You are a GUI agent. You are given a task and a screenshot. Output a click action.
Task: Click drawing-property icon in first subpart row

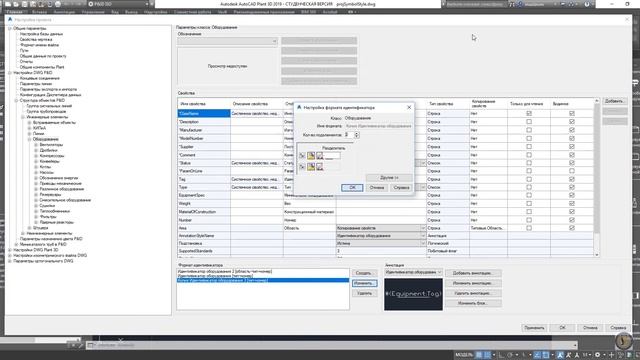tap(320, 156)
